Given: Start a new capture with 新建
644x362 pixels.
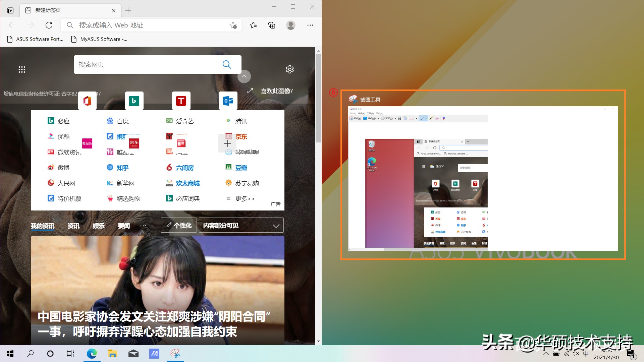Looking at the screenshot, I should coord(357,118).
